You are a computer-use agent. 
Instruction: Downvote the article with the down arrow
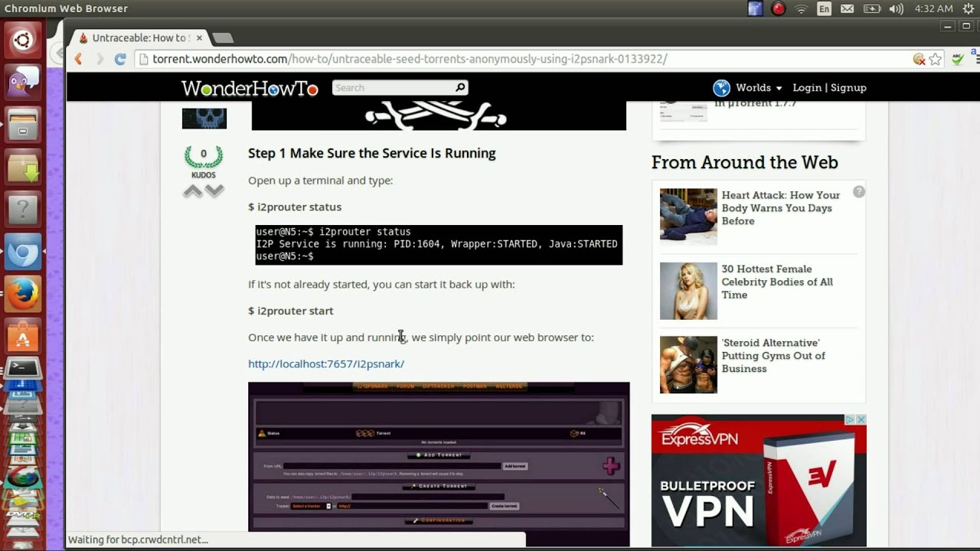tap(215, 191)
